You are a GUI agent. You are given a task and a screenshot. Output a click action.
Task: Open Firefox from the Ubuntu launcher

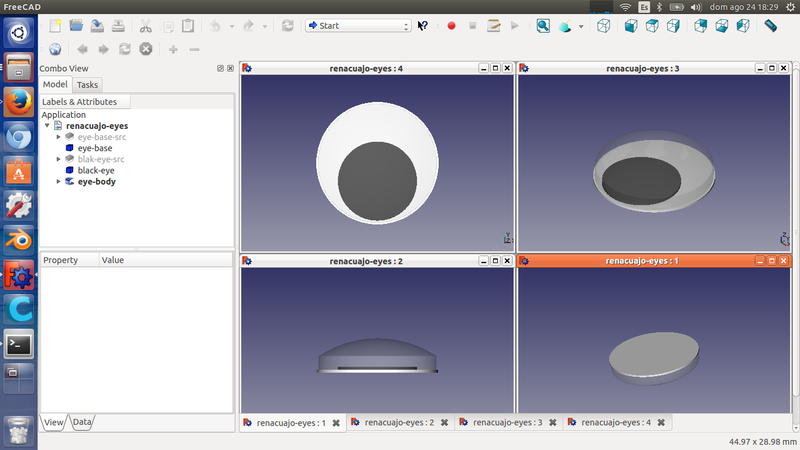19,103
